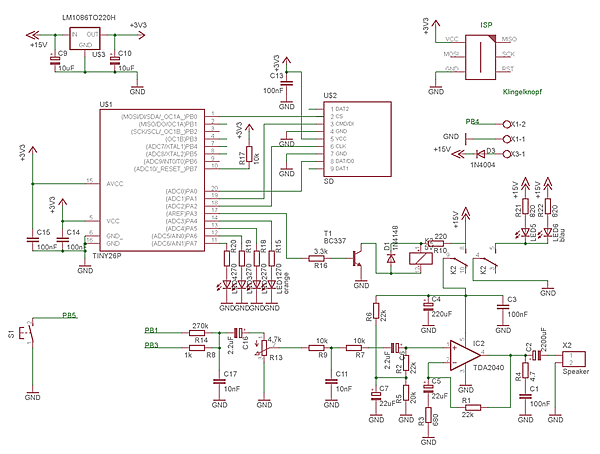
Task: Select capacitor C5 22uF symbol
Action: click(428, 388)
